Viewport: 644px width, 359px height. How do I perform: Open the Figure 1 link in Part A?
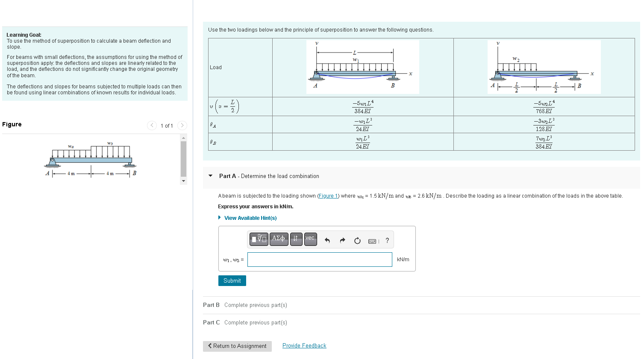pos(328,196)
